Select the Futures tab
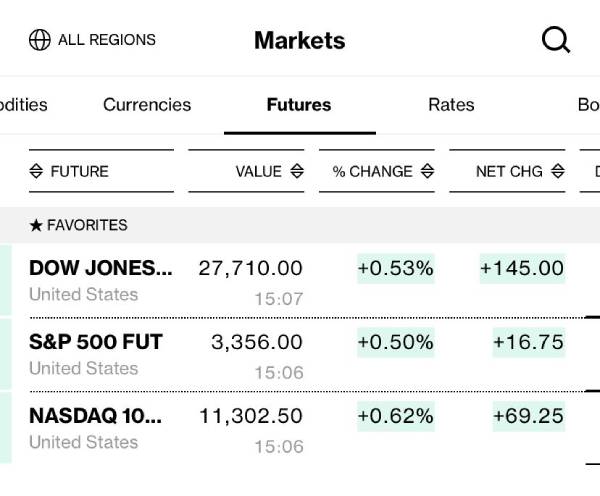The height and width of the screenshot is (496, 600). click(299, 104)
